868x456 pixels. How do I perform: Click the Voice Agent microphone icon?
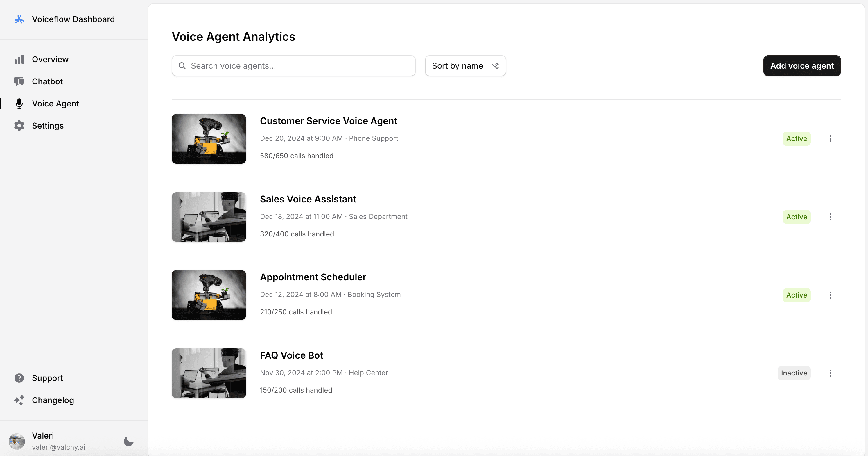19,104
